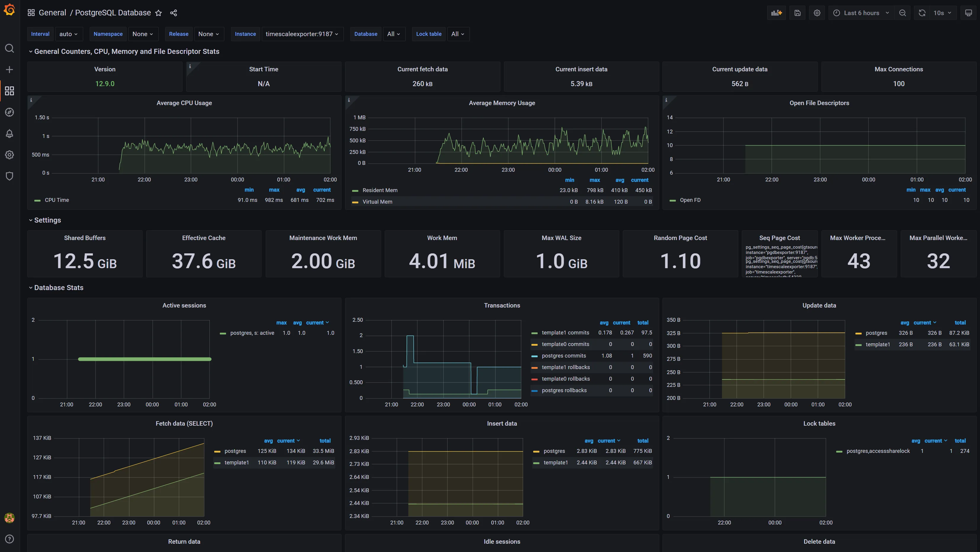The height and width of the screenshot is (552, 980).
Task: Open Lock tables panel title menu
Action: (819, 424)
